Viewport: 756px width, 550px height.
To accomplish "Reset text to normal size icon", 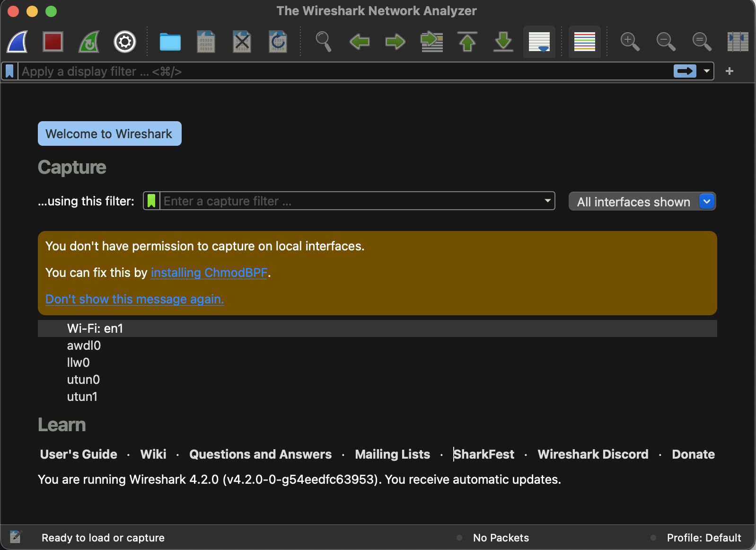I will (x=702, y=42).
